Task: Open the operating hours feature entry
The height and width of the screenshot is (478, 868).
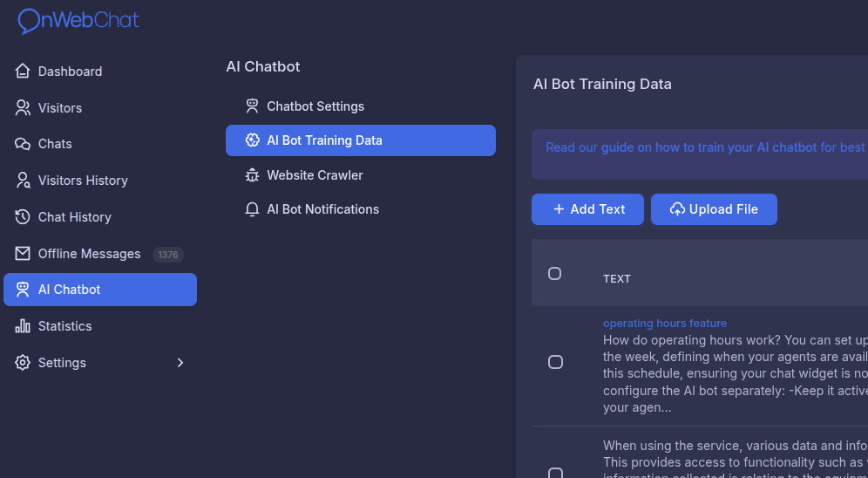Action: pyautogui.click(x=664, y=324)
